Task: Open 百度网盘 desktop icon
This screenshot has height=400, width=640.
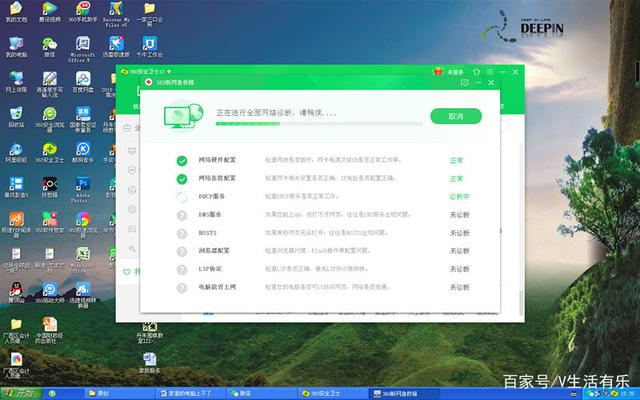Action: [x=83, y=82]
